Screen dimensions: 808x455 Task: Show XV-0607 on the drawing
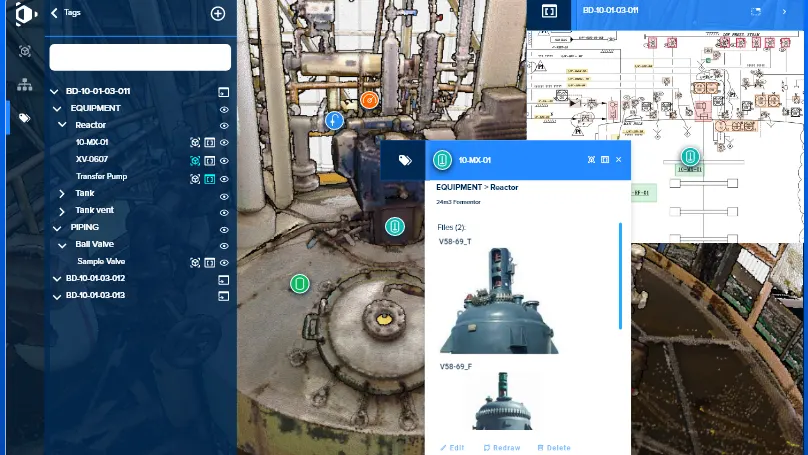(x=210, y=161)
